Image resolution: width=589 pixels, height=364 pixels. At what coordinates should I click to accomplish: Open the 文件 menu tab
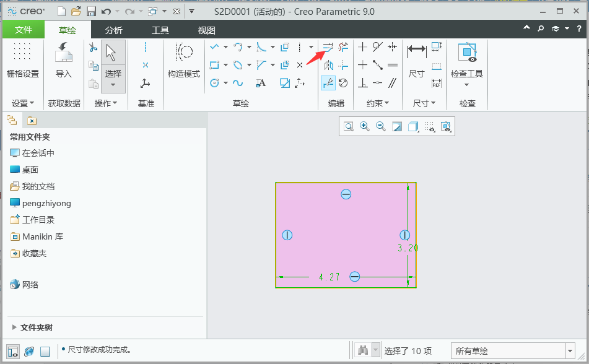(x=24, y=30)
